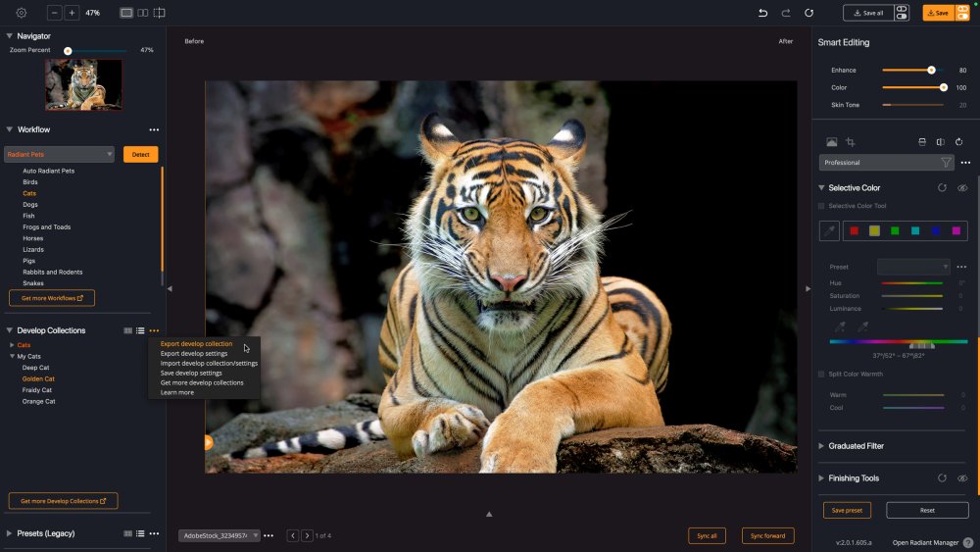Click the Navigator tiger thumbnail
Image resolution: width=980 pixels, height=552 pixels.
point(83,84)
